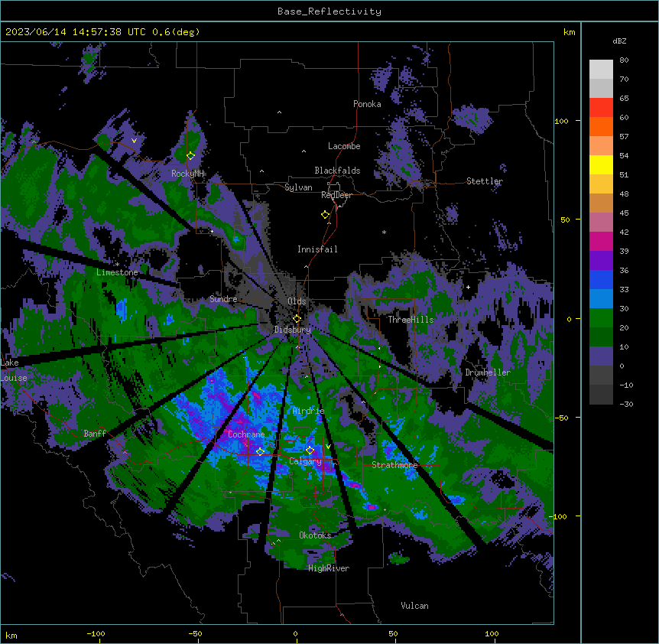
Task: Choose the purple 39-36 dBZ legend swatch
Action: pos(601,261)
